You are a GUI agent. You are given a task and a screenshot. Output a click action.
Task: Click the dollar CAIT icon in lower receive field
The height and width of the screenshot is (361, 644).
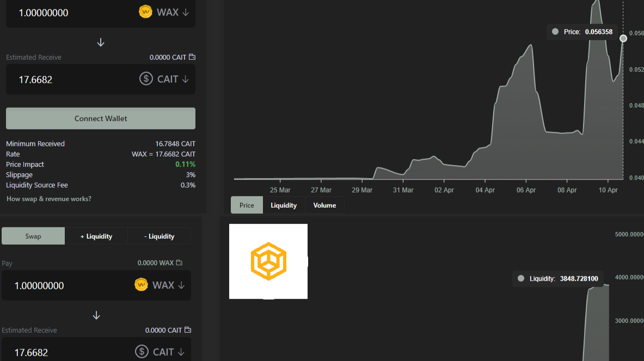(142, 352)
